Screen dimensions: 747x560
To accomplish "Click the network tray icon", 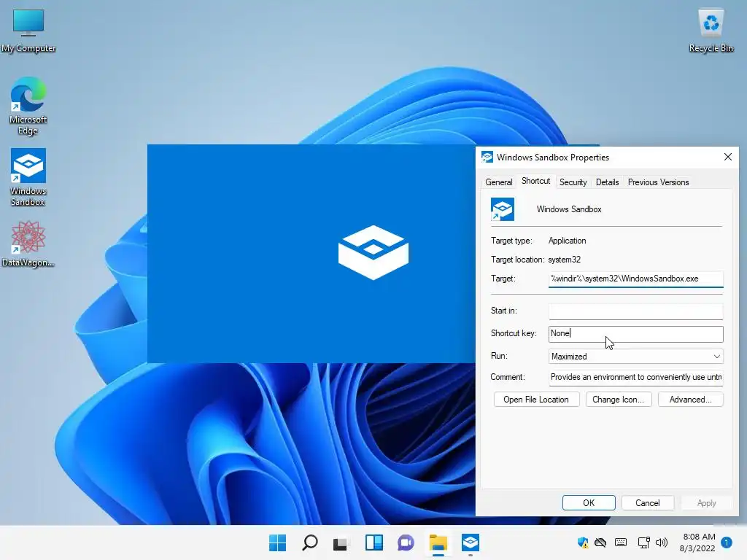I will point(643,542).
